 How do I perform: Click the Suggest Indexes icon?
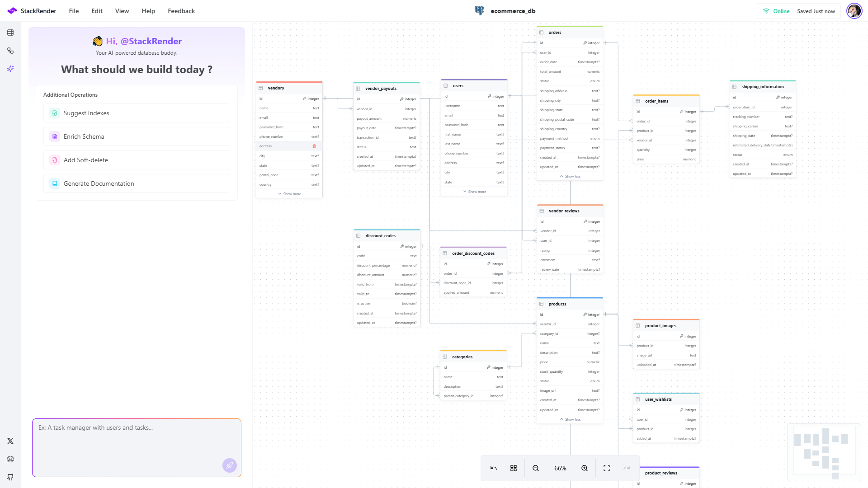click(x=55, y=113)
